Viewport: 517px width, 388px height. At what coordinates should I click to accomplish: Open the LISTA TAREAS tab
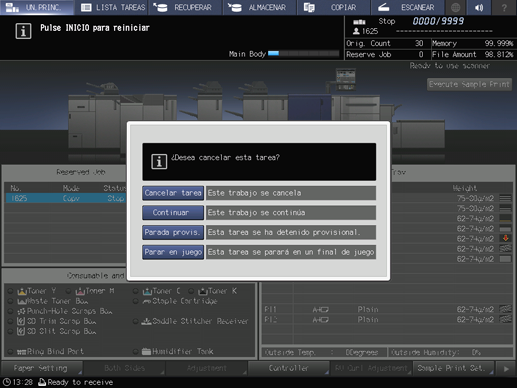tap(112, 7)
